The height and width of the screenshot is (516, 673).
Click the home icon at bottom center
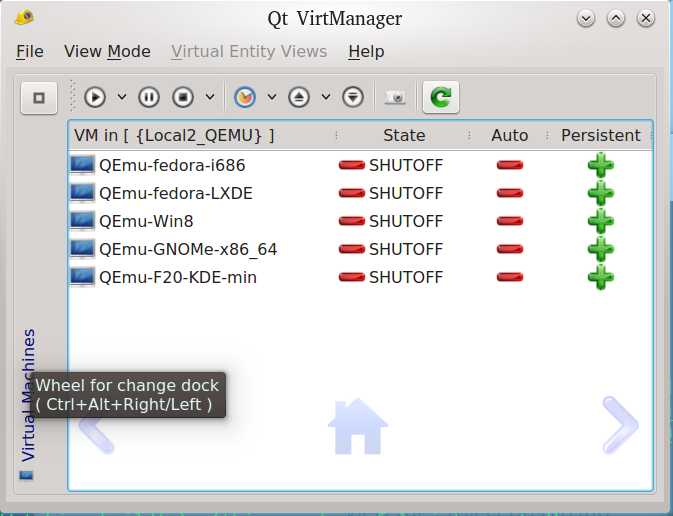(x=358, y=426)
